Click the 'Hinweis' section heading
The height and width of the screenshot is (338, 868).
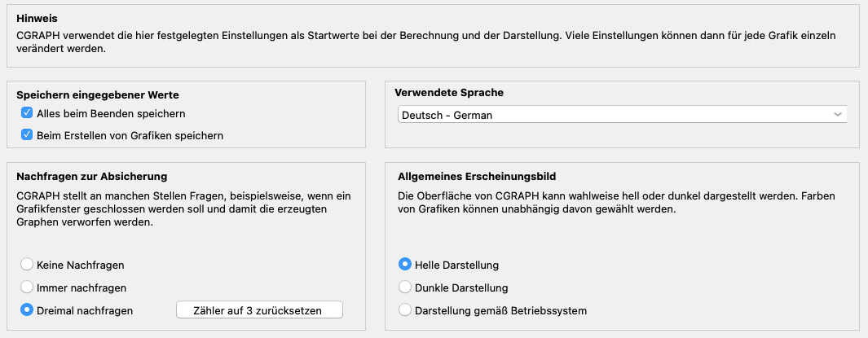click(37, 18)
